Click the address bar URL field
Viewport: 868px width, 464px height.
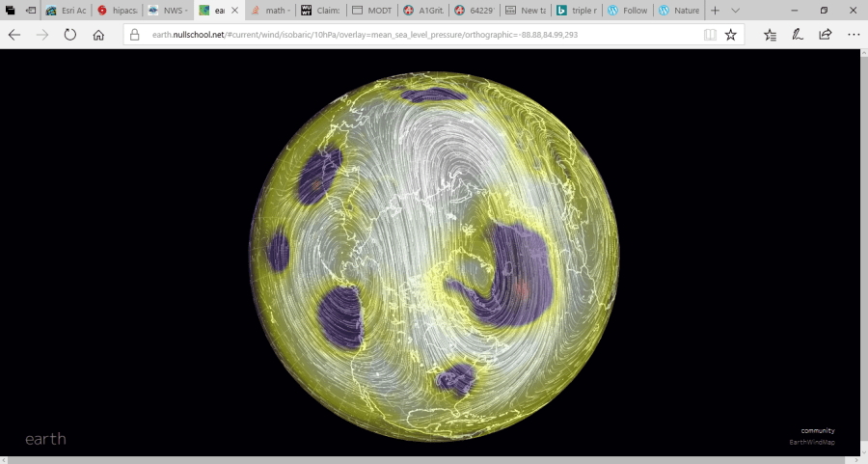tap(415, 35)
